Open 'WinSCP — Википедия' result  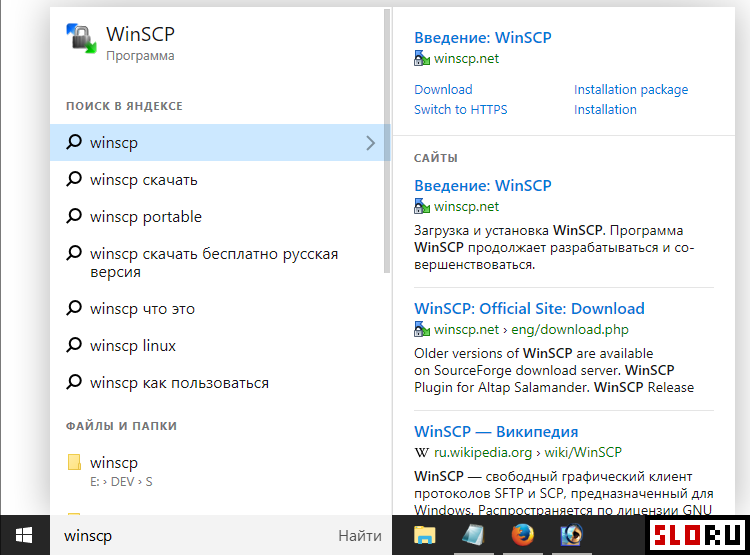click(496, 432)
